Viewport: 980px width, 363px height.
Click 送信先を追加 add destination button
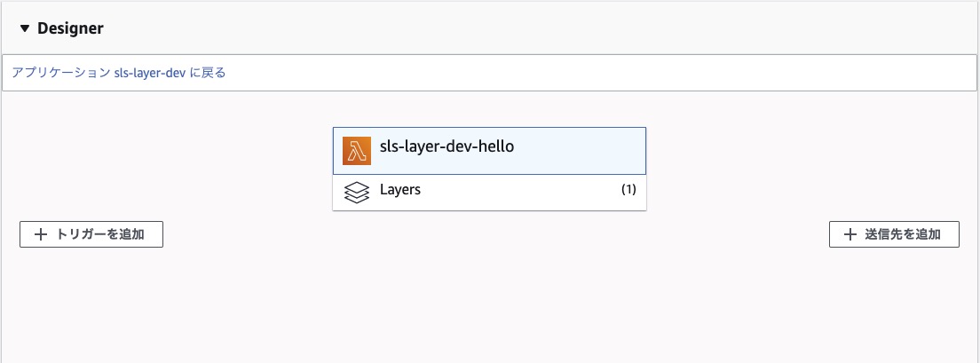coord(894,234)
